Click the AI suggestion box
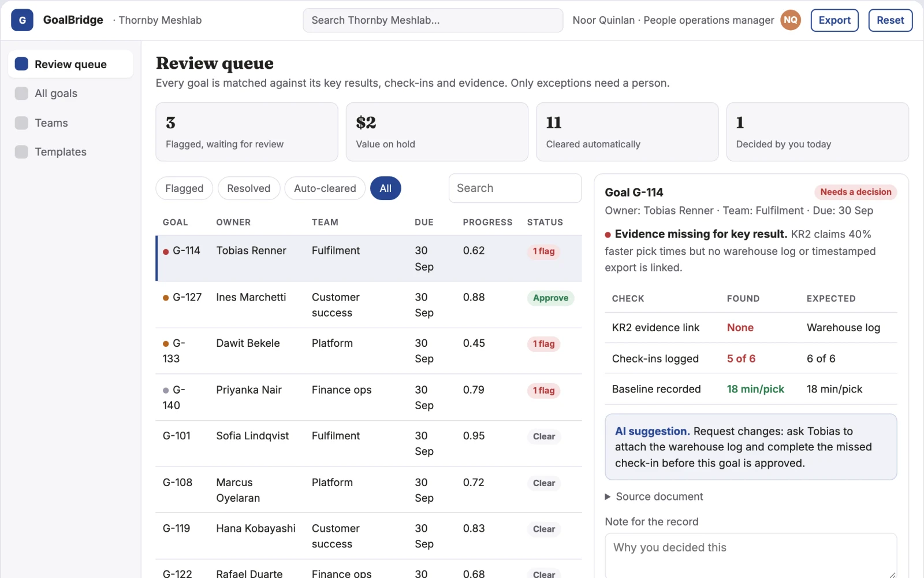Image resolution: width=924 pixels, height=578 pixels. pos(751,447)
